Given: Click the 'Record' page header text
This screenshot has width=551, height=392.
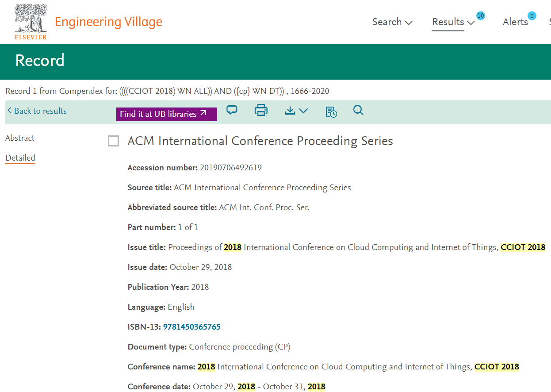Looking at the screenshot, I should tap(40, 61).
